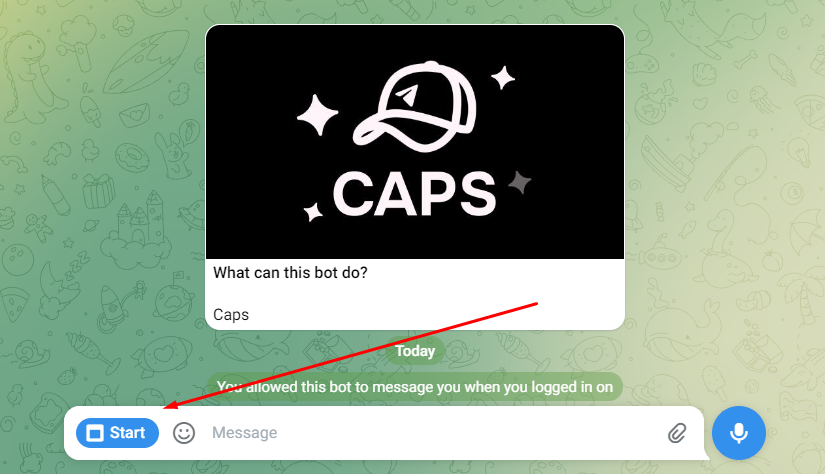
Task: Select the "Caps" bot description text
Action: 231,315
